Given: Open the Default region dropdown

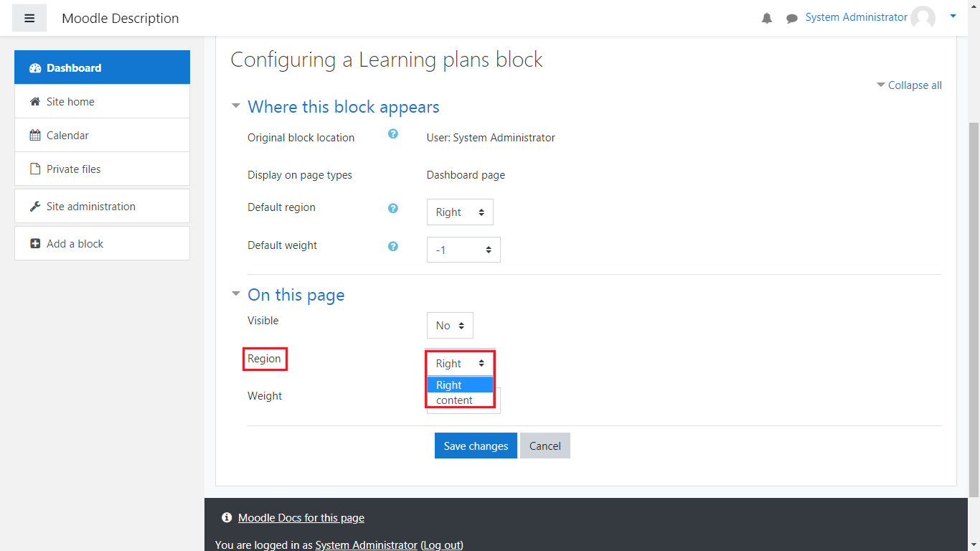Looking at the screenshot, I should tap(460, 212).
